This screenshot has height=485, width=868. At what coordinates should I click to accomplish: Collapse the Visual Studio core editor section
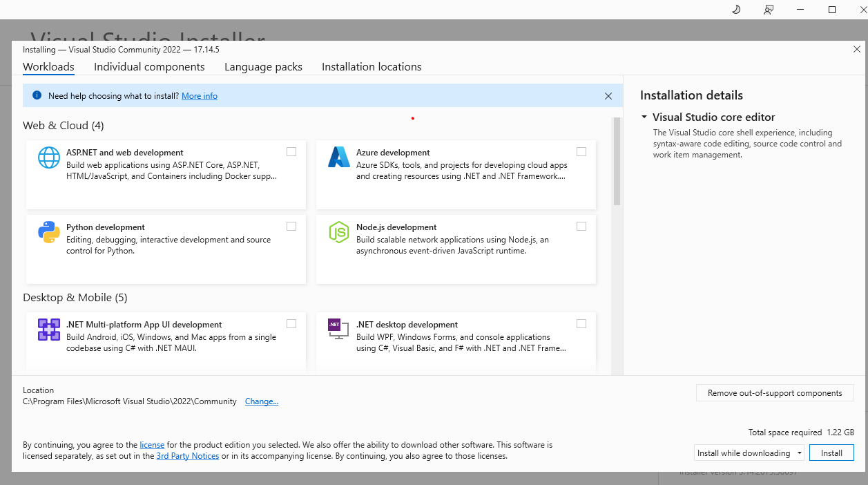click(644, 117)
